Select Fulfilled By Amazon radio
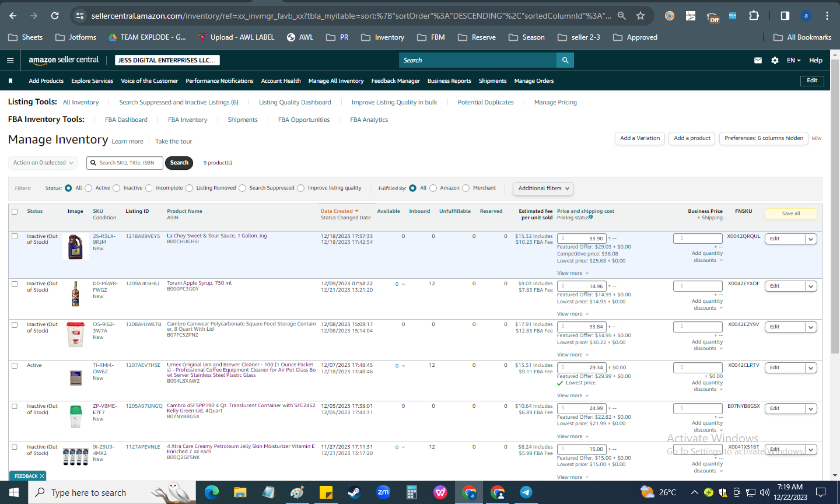 pyautogui.click(x=433, y=188)
